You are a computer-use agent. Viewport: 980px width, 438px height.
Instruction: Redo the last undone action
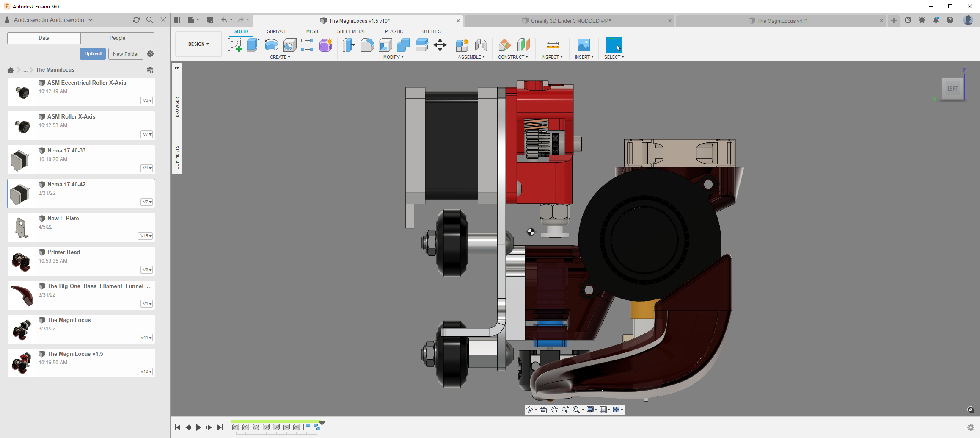[x=241, y=20]
